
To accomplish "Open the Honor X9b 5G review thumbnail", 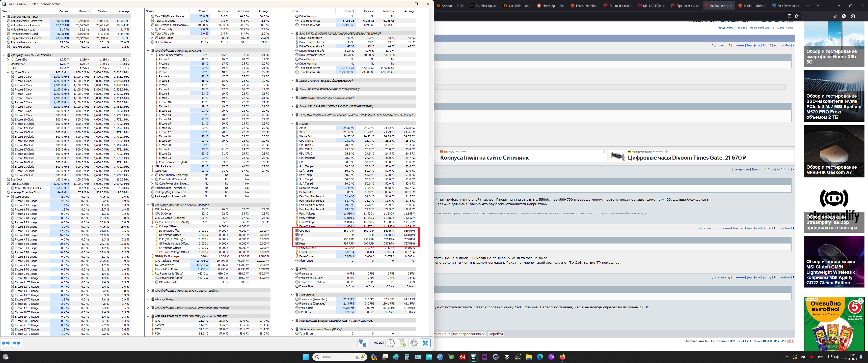I will click(834, 44).
